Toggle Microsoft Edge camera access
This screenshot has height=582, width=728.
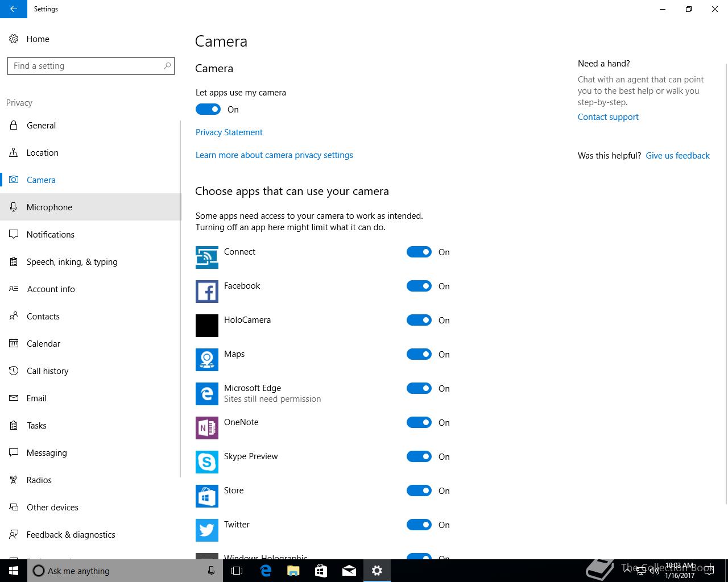419,388
